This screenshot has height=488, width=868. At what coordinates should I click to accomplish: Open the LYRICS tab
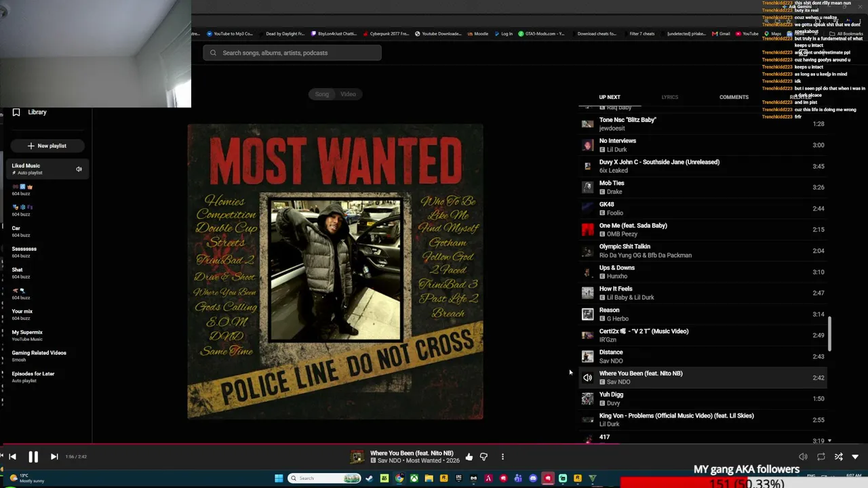coord(669,97)
